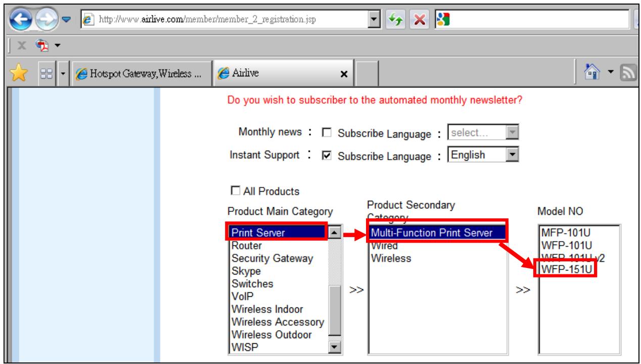641x364 pixels.
Task: Uncheck the Instant Support checkbox
Action: (x=327, y=156)
